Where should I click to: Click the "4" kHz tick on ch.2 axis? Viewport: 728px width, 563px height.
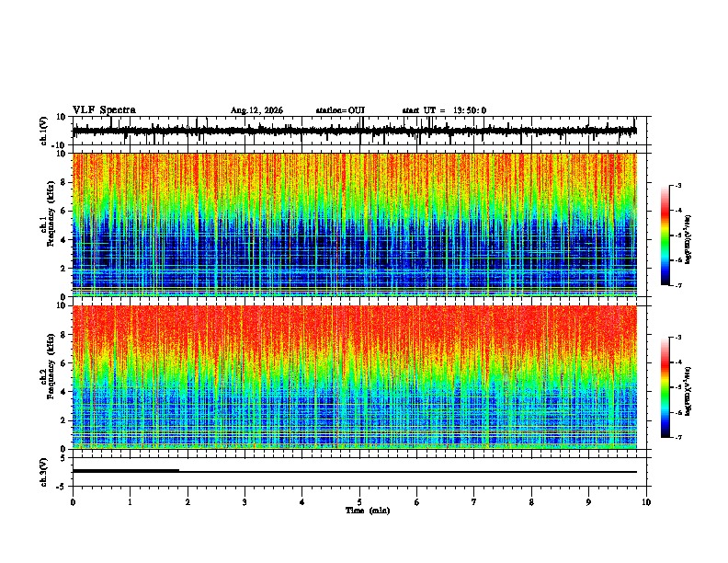pos(63,392)
